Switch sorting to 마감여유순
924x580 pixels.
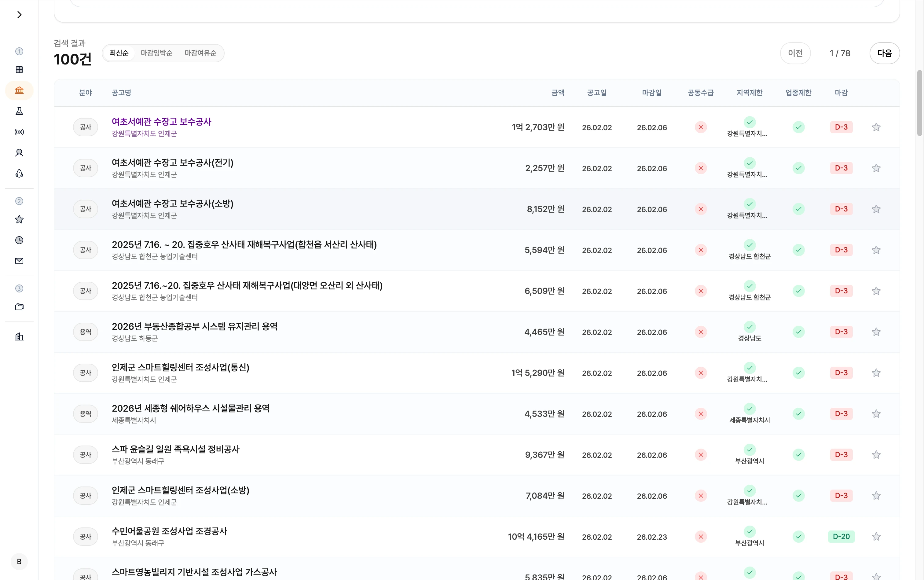[x=200, y=53]
